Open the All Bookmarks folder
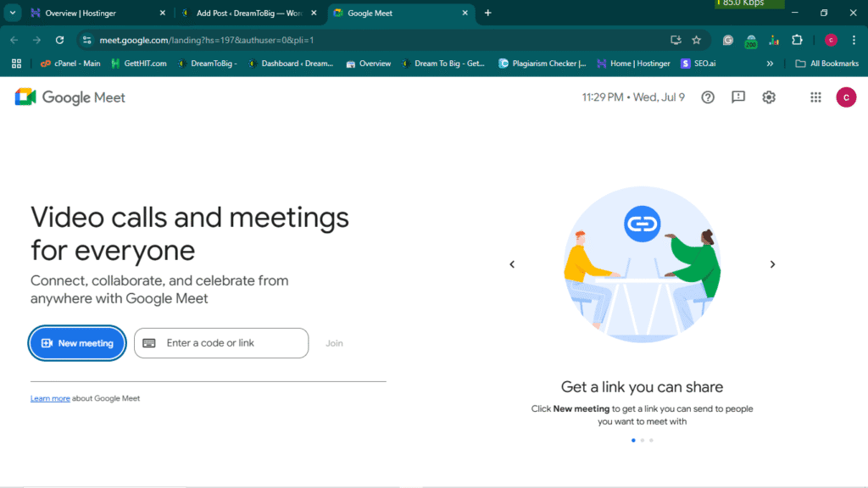Image resolution: width=868 pixels, height=488 pixels. tap(827, 64)
